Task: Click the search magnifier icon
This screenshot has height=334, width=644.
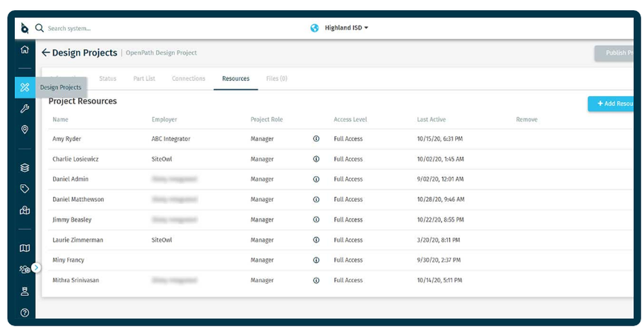Action: tap(39, 28)
